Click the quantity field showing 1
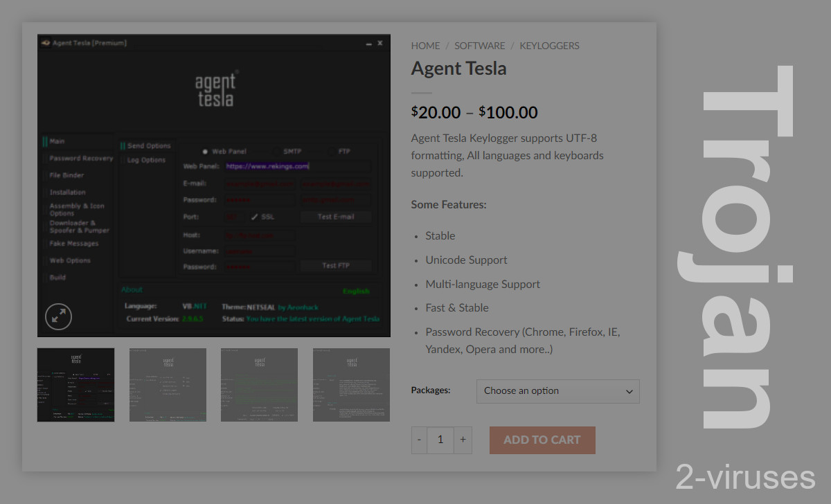The width and height of the screenshot is (831, 504). 440,440
